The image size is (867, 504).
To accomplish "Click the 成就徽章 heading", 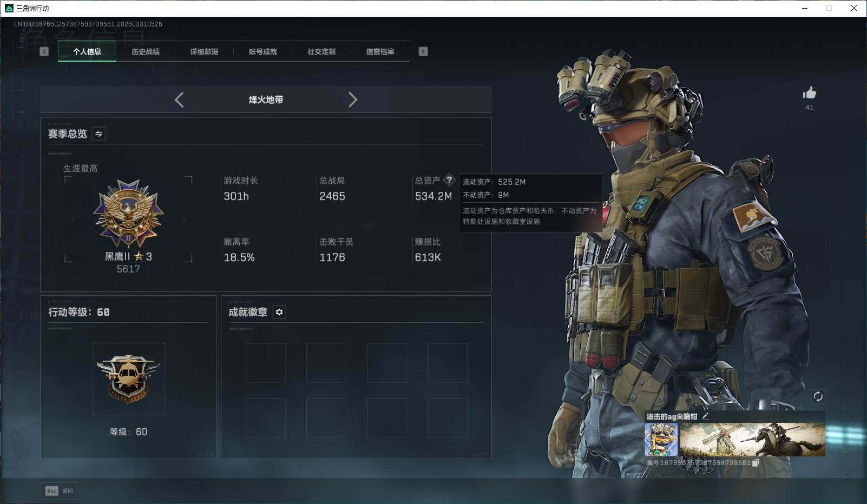I will point(248,312).
